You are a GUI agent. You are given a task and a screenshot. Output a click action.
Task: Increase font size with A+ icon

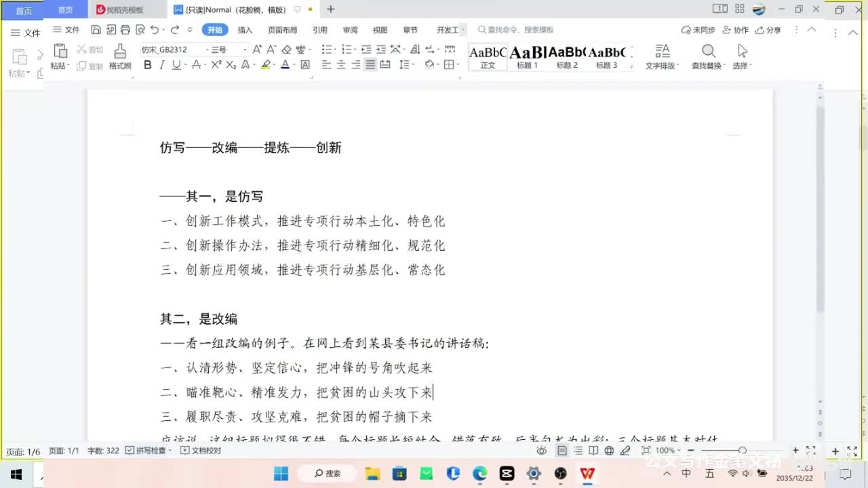click(x=257, y=49)
